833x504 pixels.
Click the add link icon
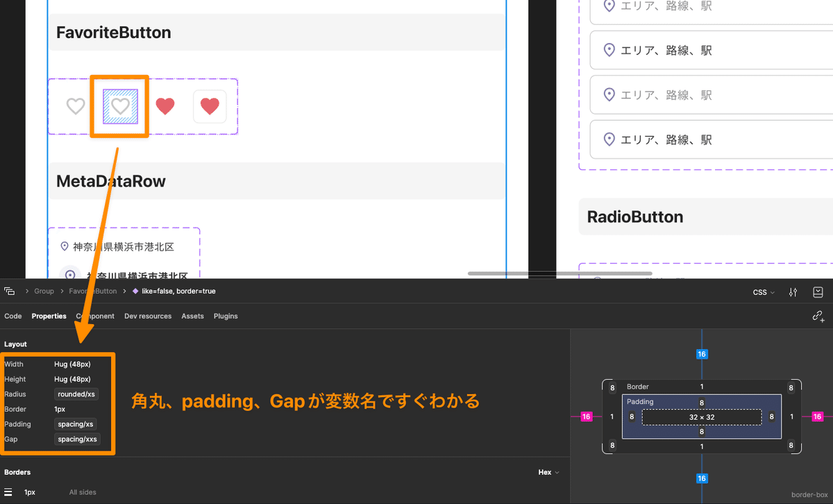[818, 316]
